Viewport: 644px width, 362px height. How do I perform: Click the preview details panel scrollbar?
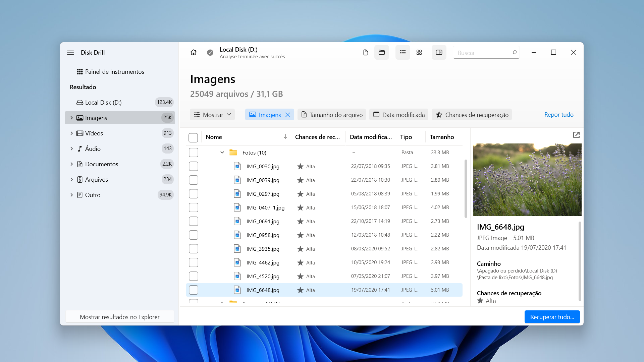coord(580,261)
